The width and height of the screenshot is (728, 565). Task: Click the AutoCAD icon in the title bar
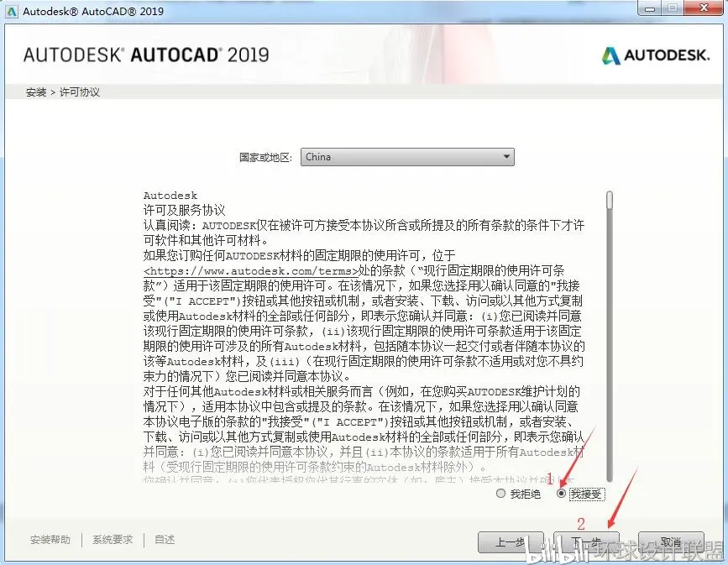tap(11, 11)
